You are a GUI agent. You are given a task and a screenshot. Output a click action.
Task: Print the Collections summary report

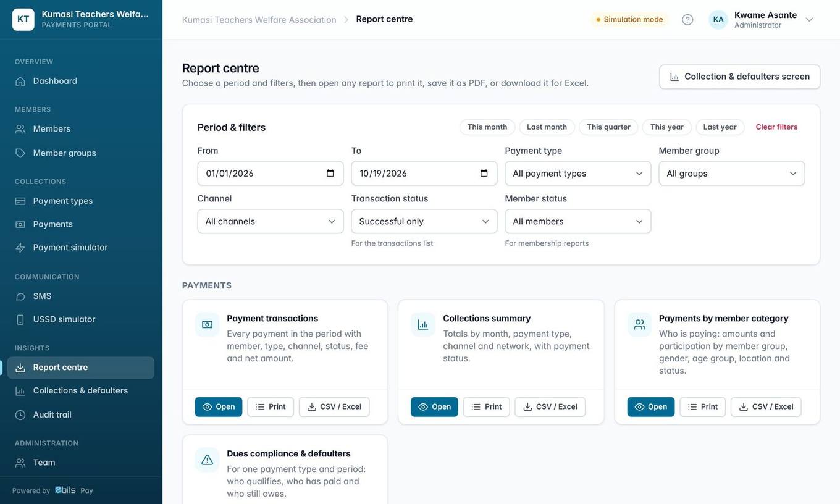click(487, 407)
